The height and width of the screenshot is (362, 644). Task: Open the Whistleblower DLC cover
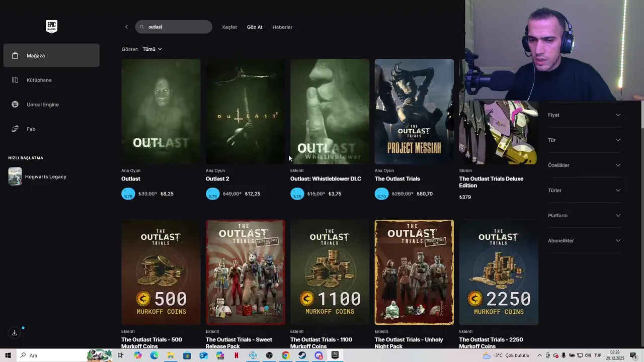[330, 112]
